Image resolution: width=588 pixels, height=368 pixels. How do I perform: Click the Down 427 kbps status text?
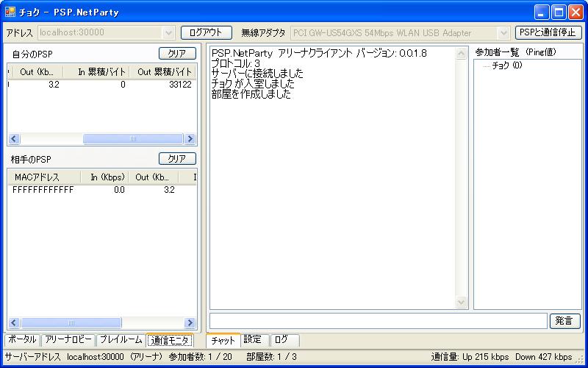(x=543, y=357)
